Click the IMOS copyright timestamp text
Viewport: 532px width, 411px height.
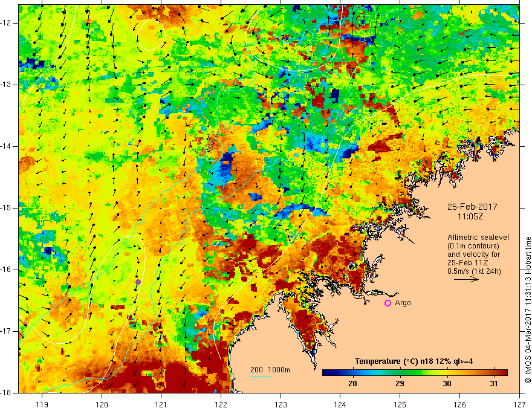tap(528, 310)
